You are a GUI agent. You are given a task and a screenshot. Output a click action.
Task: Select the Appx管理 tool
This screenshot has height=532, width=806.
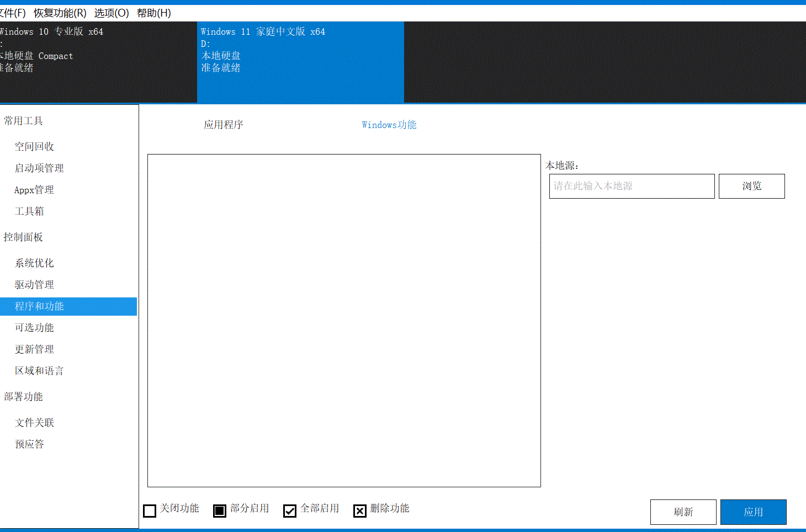point(34,189)
